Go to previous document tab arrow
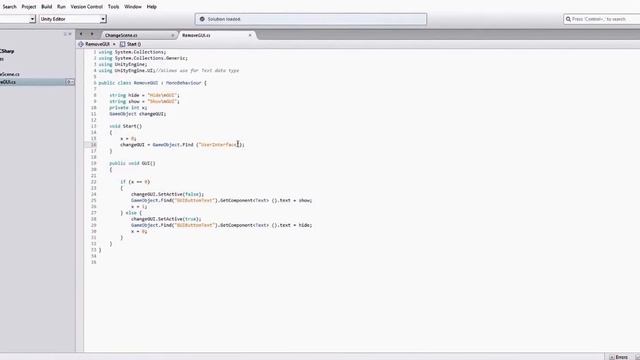640x360 pixels. pyautogui.click(x=81, y=34)
